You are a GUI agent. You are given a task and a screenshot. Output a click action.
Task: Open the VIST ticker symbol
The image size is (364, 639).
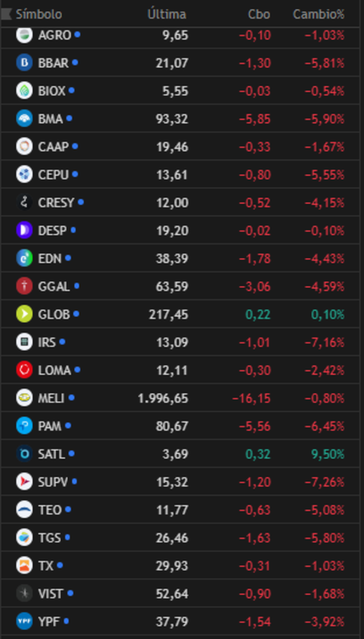point(50,593)
